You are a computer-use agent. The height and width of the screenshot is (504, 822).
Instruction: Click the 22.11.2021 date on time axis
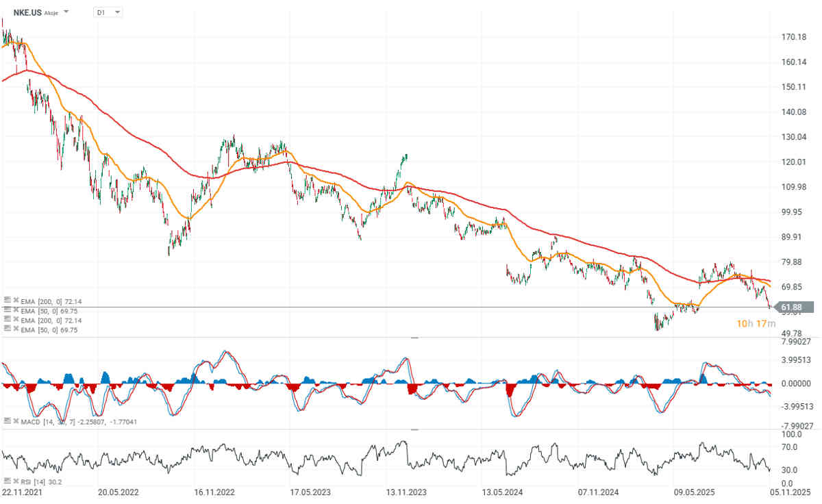click(21, 492)
